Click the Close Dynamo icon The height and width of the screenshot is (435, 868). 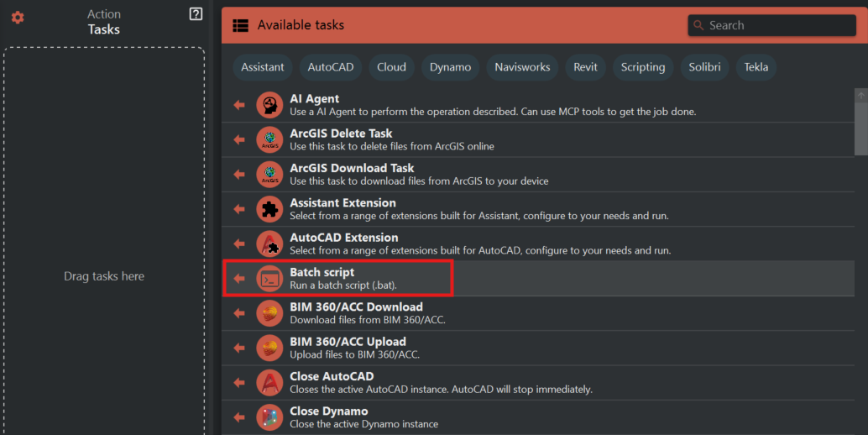(x=269, y=418)
